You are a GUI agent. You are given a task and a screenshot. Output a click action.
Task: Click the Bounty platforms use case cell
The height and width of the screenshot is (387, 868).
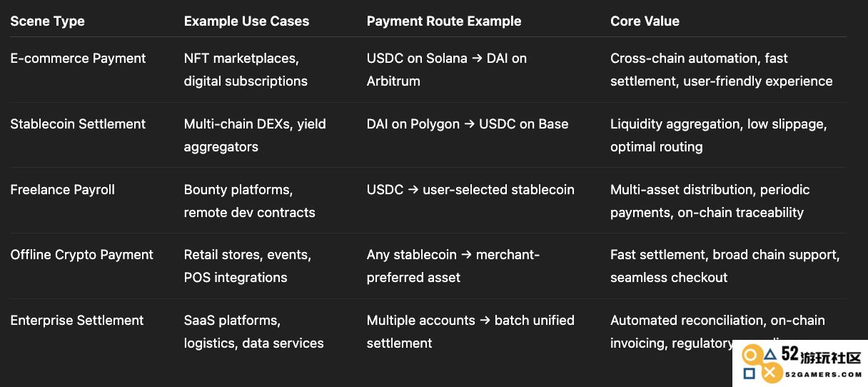pyautogui.click(x=249, y=201)
